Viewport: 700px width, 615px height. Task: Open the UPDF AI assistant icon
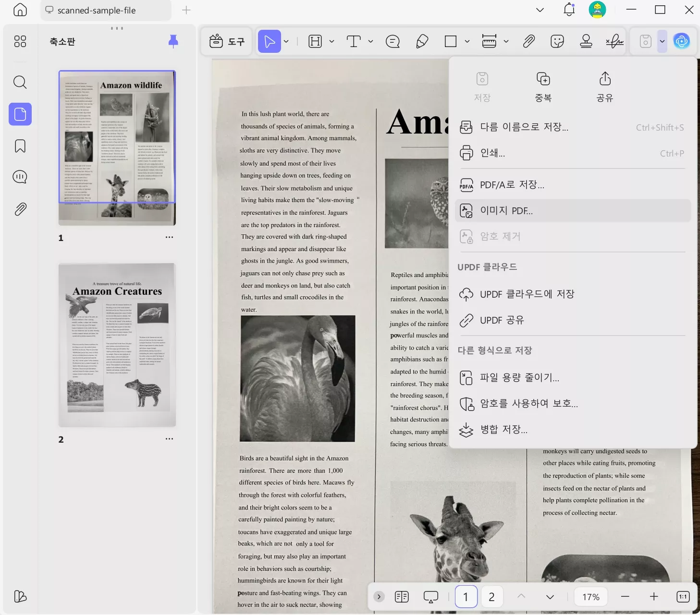tap(682, 41)
